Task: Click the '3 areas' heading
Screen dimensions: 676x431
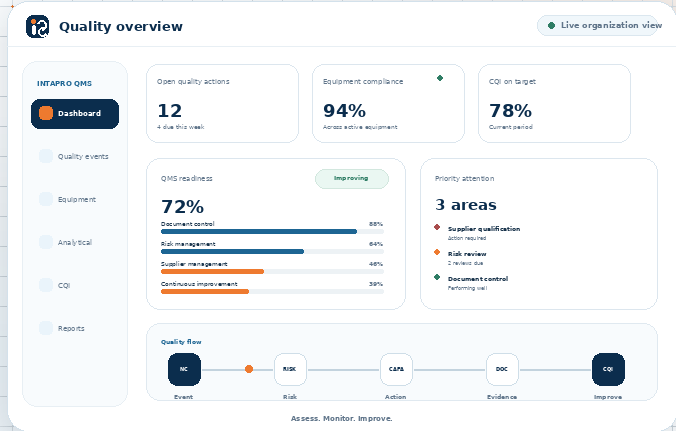Action: coord(466,205)
